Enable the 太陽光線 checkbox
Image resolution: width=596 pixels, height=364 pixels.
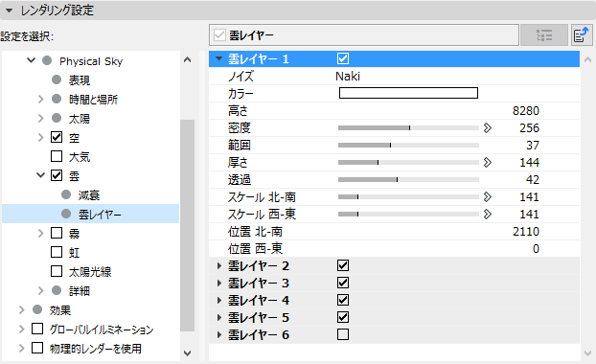[x=57, y=271]
